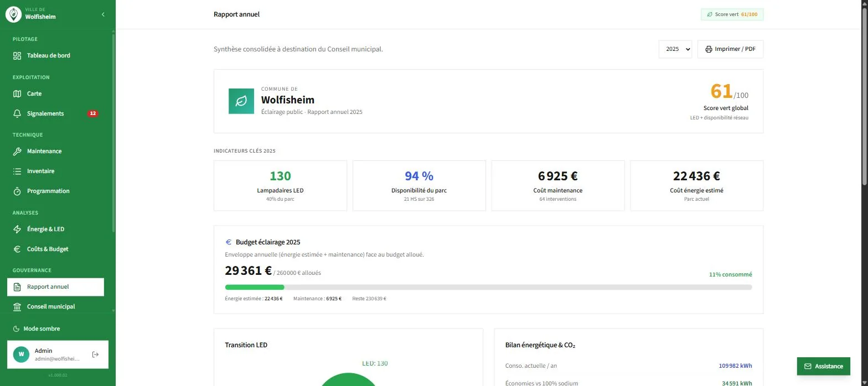Click the Score vert 61/100 badge
Screen dimensions: 868x386
point(732,14)
